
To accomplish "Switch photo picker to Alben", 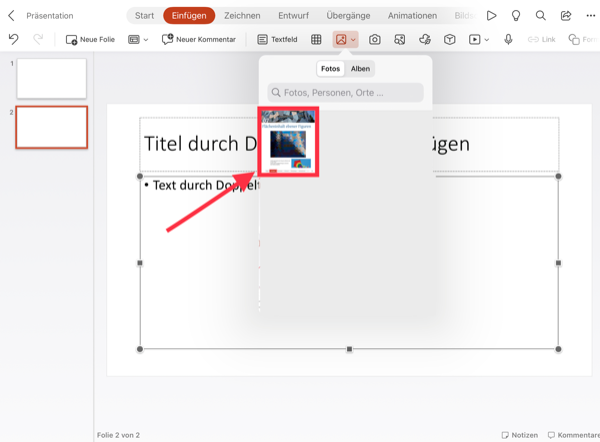I will [x=360, y=69].
